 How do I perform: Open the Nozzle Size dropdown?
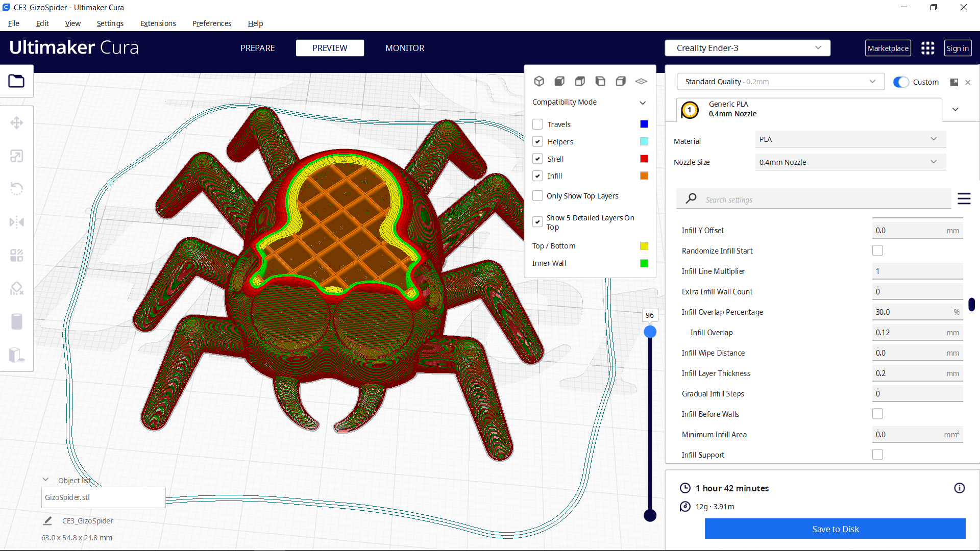point(850,162)
